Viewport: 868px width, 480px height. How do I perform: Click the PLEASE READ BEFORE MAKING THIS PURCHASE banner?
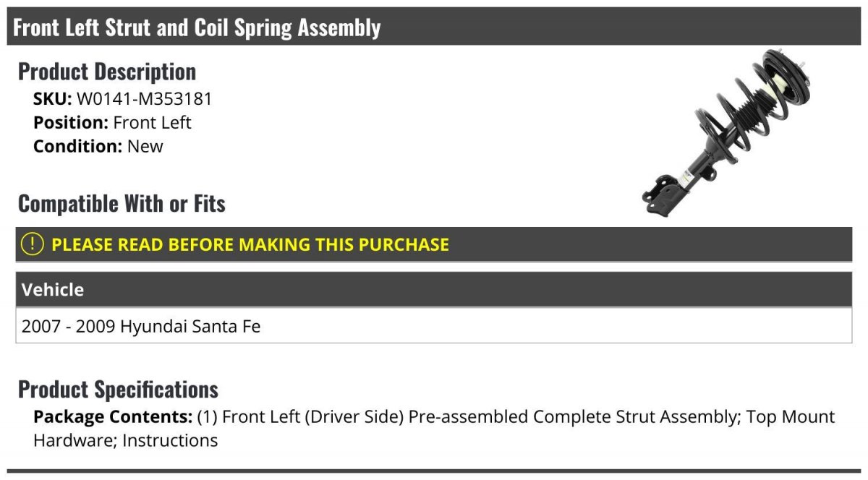click(x=250, y=244)
